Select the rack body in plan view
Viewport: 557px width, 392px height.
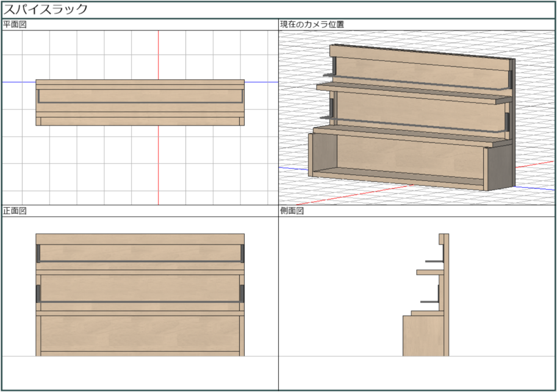click(x=140, y=102)
